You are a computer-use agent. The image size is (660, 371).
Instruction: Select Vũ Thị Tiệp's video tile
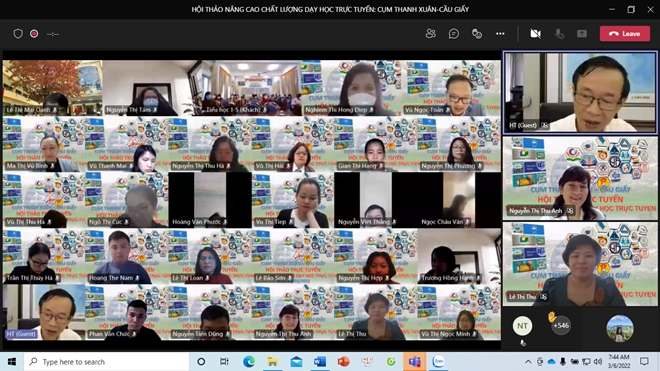tap(293, 200)
